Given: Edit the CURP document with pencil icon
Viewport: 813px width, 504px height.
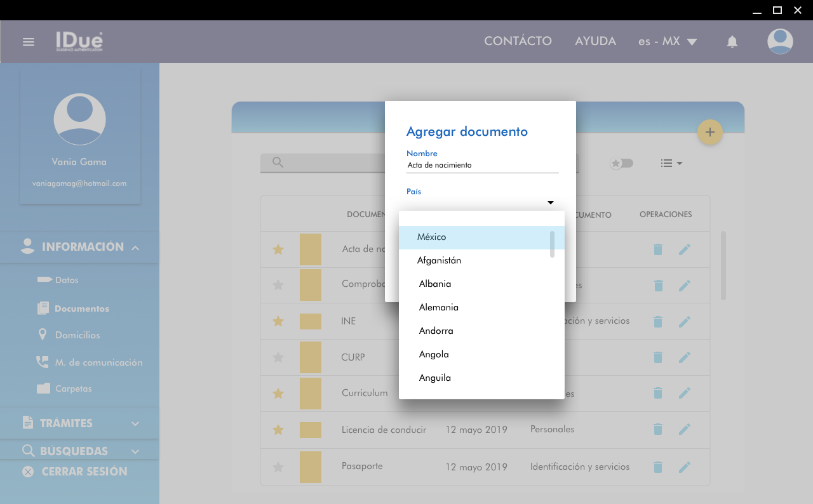Looking at the screenshot, I should pos(684,357).
